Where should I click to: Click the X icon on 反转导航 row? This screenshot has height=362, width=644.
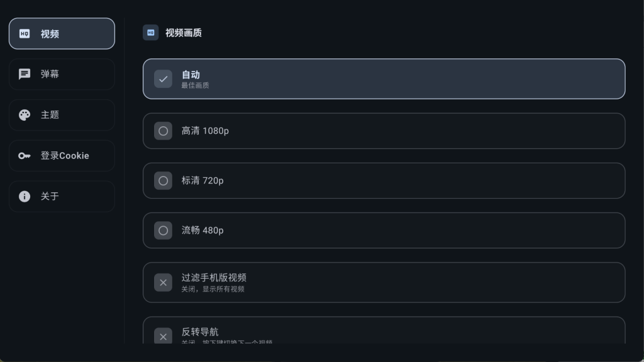tap(163, 336)
